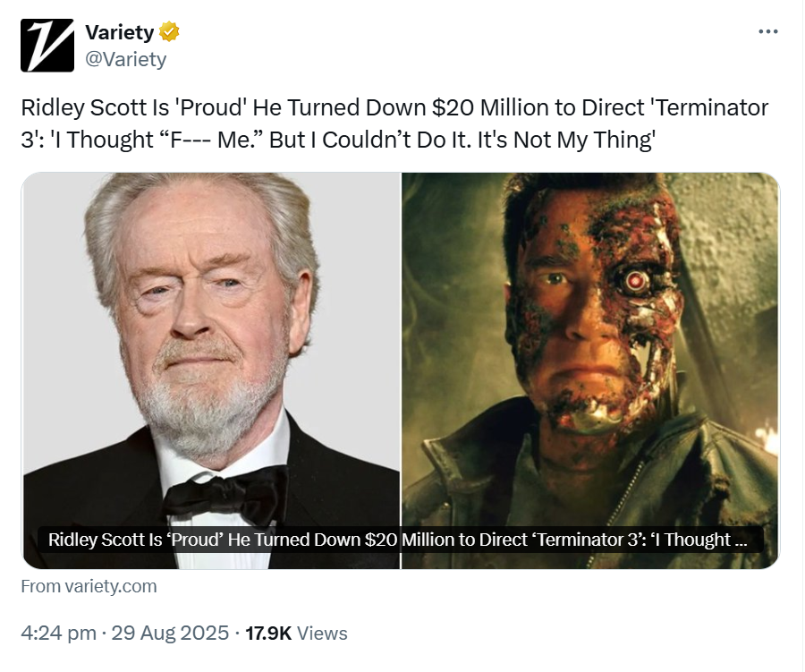
Task: Click the bow tie in left photo
Action: click(x=226, y=494)
